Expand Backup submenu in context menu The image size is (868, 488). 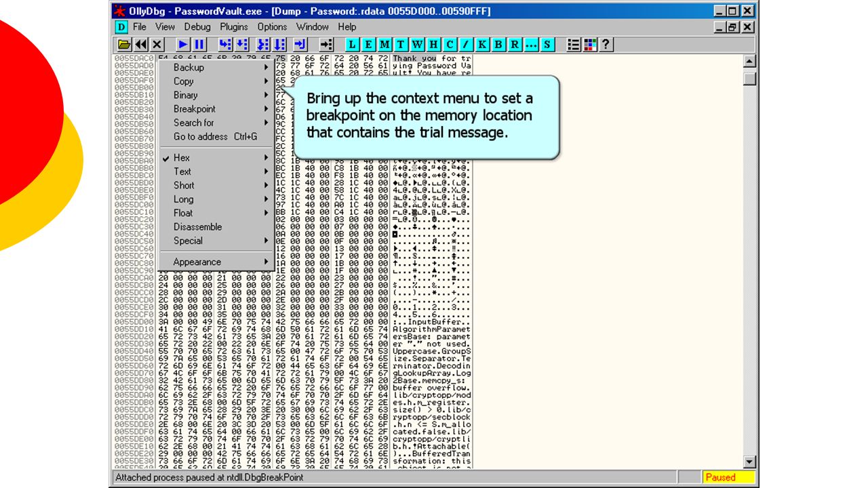(x=216, y=67)
